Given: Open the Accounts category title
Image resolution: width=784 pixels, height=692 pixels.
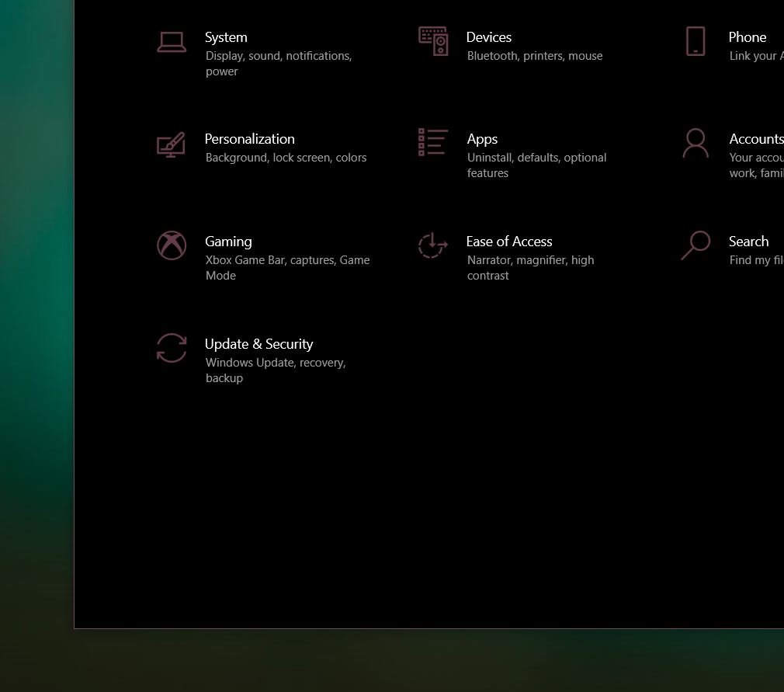Looking at the screenshot, I should click(756, 139).
